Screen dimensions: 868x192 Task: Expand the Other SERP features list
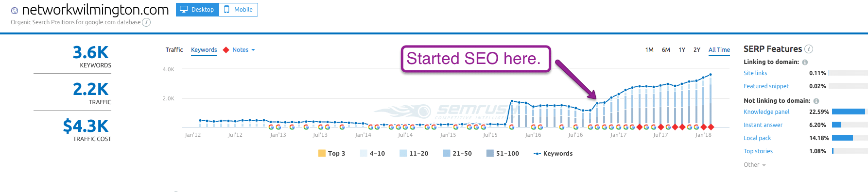754,165
